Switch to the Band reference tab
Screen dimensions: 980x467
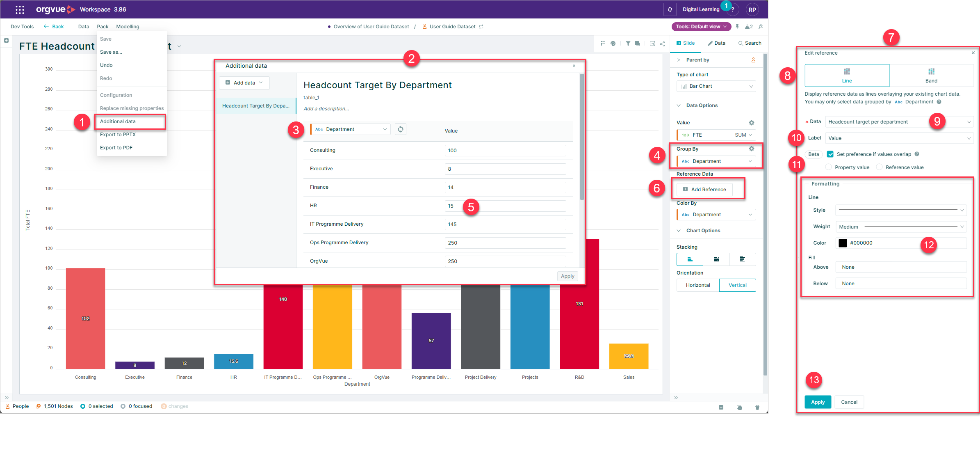931,76
